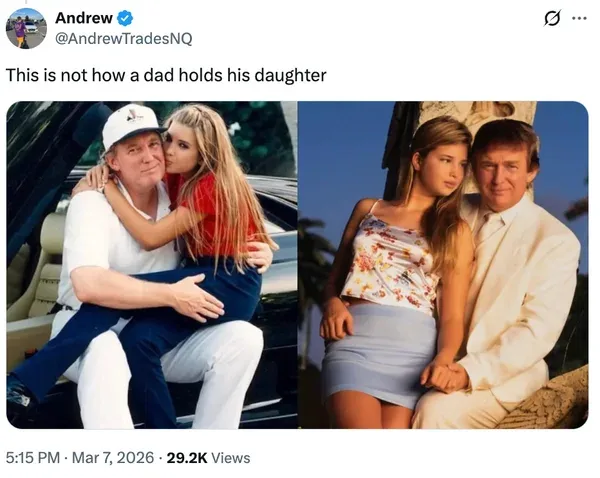Click the lavender skirt in right photo

pyautogui.click(x=379, y=354)
